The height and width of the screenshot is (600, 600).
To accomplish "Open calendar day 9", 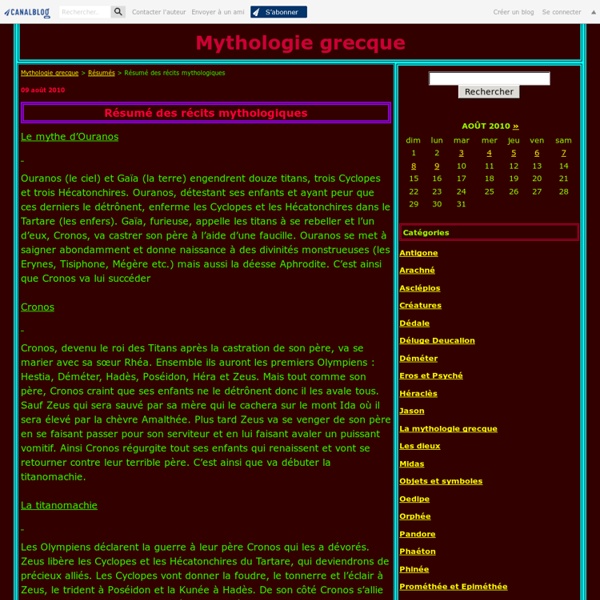I will (437, 166).
